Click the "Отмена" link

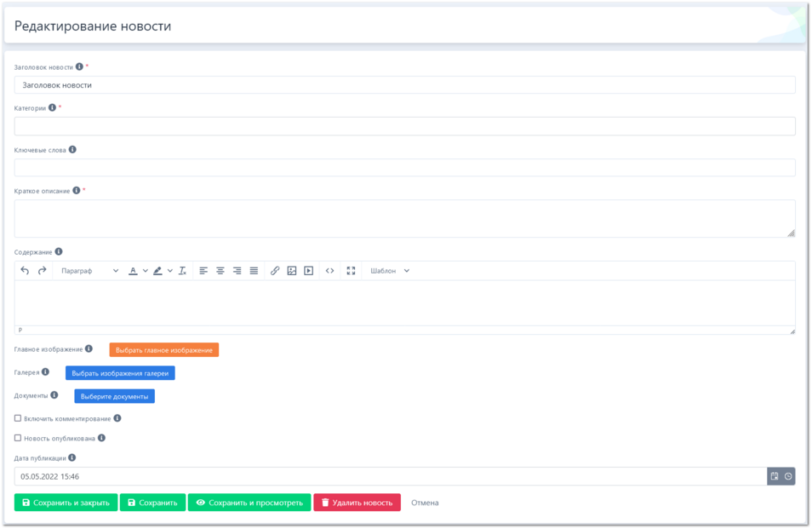[425, 503]
